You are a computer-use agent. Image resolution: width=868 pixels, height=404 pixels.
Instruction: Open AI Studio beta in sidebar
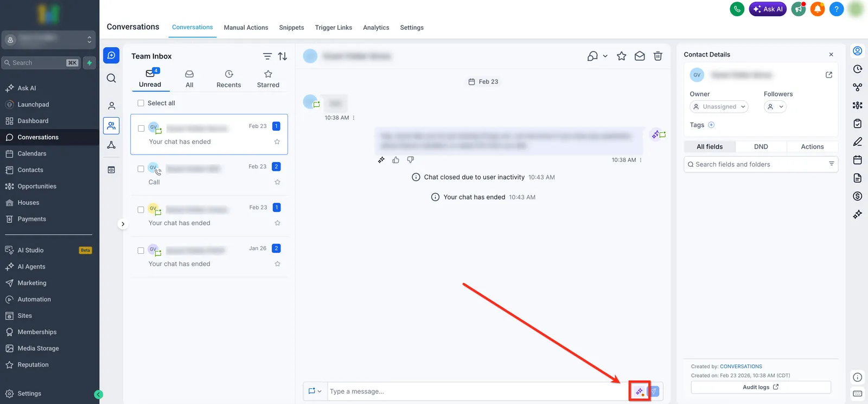click(30, 250)
